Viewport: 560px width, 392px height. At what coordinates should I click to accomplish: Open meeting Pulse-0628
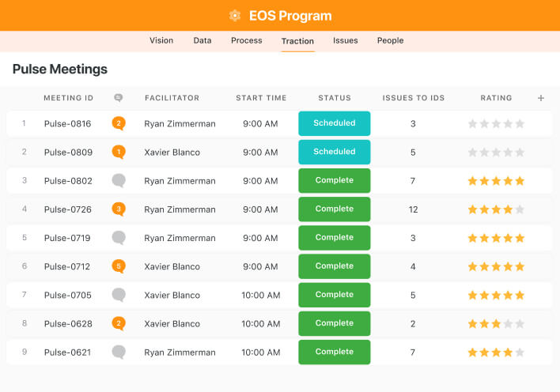(68, 324)
